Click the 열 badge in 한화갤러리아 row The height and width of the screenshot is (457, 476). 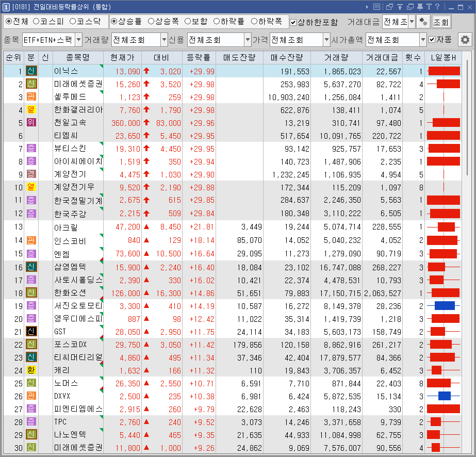click(x=31, y=110)
